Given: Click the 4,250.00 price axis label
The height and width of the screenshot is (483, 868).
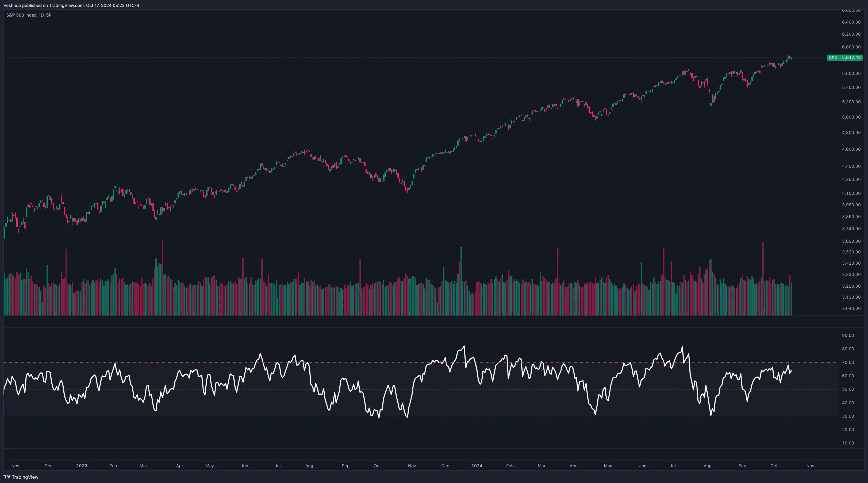Looking at the screenshot, I should click(x=851, y=180).
